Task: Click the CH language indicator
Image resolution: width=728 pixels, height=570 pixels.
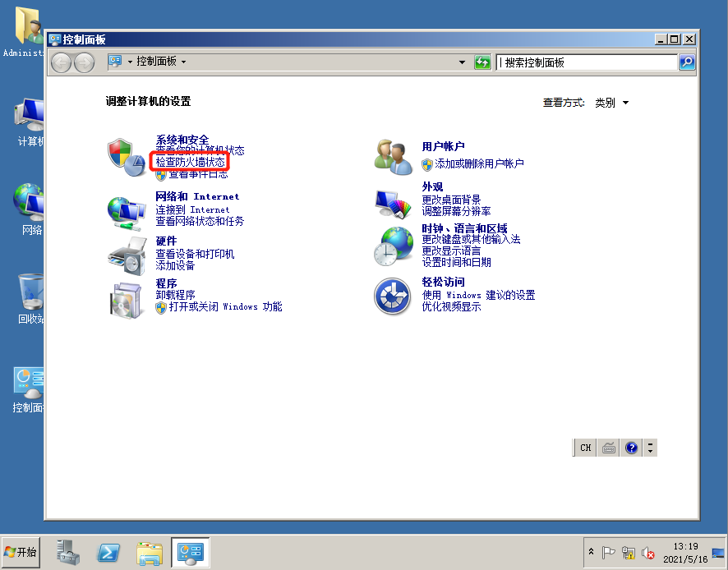Action: coord(584,447)
